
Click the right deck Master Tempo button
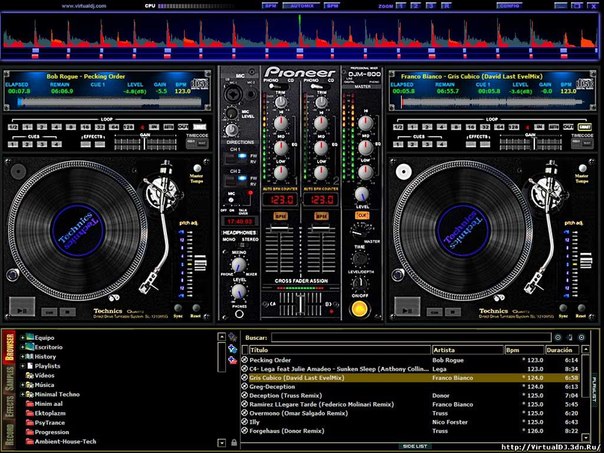[582, 168]
